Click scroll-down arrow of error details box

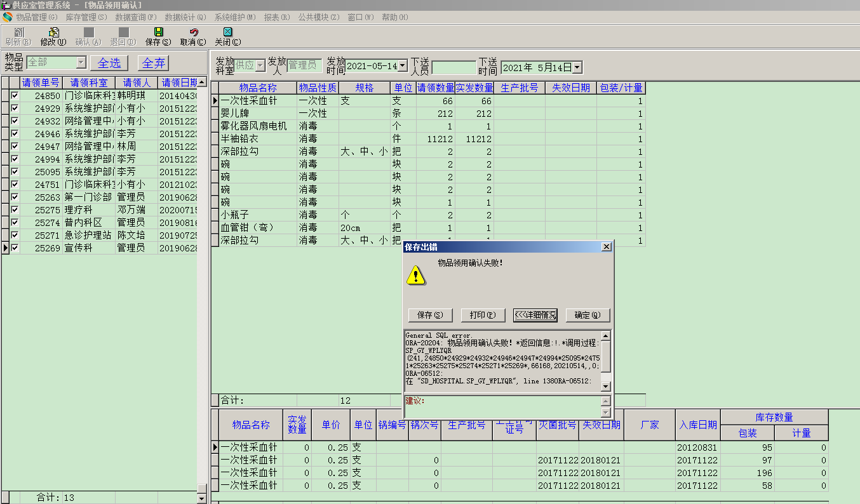pos(606,386)
